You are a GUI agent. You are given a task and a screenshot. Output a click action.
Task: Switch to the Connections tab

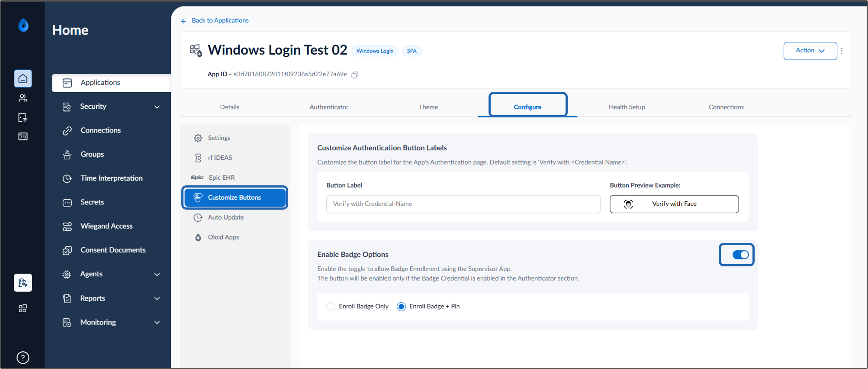[726, 107]
